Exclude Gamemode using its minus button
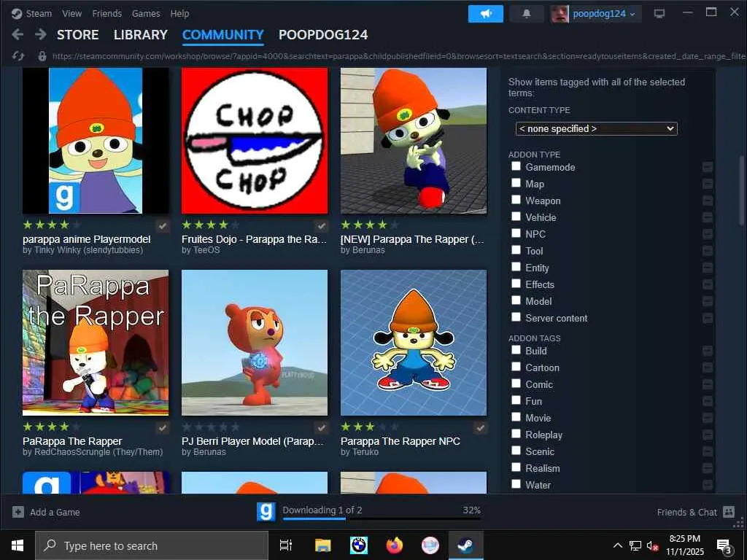 coord(708,167)
